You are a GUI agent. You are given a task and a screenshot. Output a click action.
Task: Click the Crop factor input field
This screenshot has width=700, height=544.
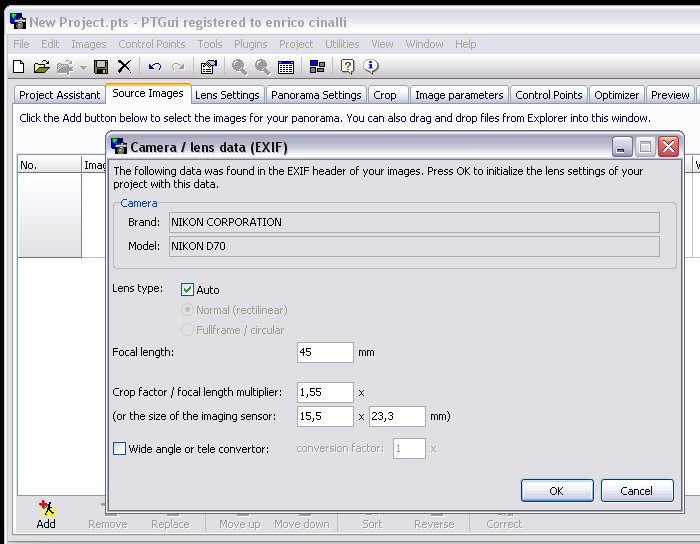pos(325,392)
